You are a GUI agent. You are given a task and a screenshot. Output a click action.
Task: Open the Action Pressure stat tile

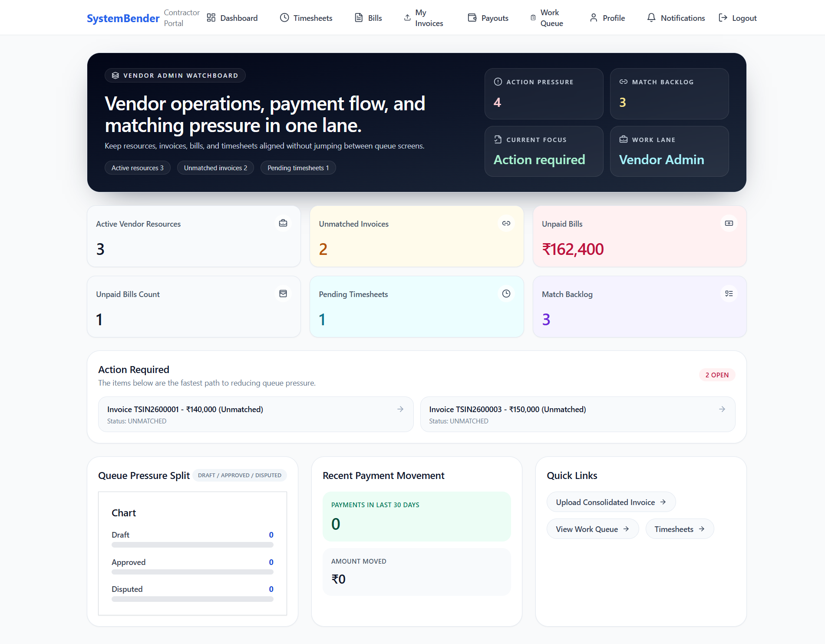544,94
